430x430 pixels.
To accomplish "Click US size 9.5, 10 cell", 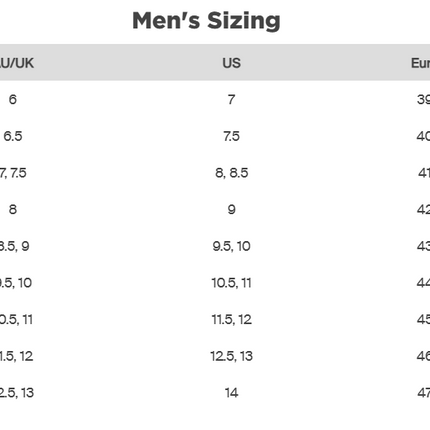I will point(231,246).
